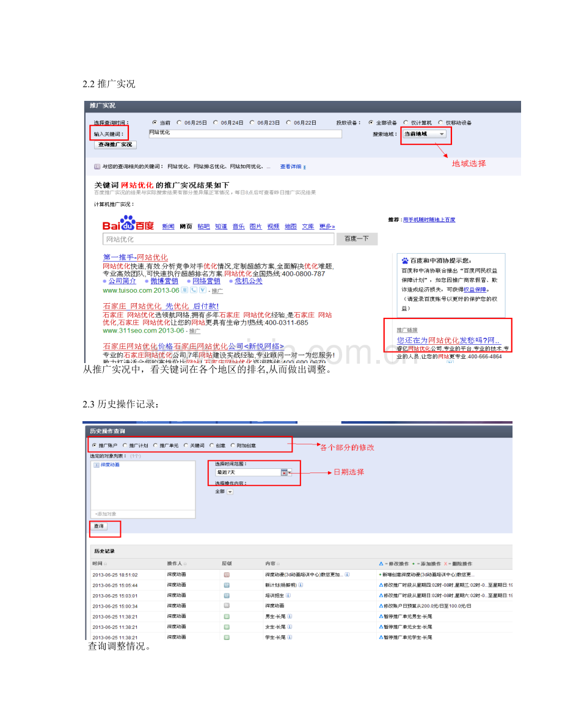The image size is (562, 728).
Task: Open the calendar icon in 选择时间范围
Action: point(285,472)
